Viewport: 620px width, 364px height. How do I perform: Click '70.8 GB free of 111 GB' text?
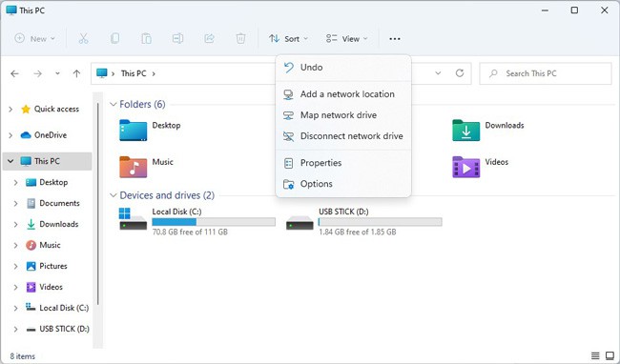(190, 233)
